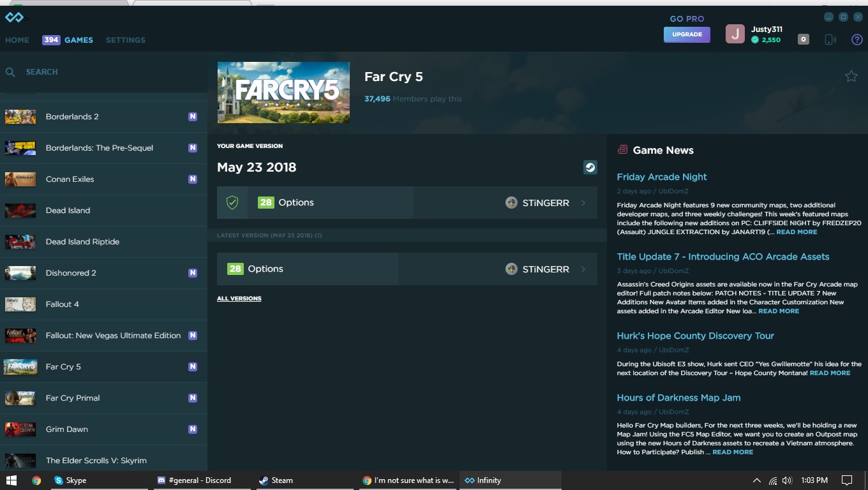The image size is (868, 490).
Task: Click the Steam platform icon
Action: tap(590, 167)
